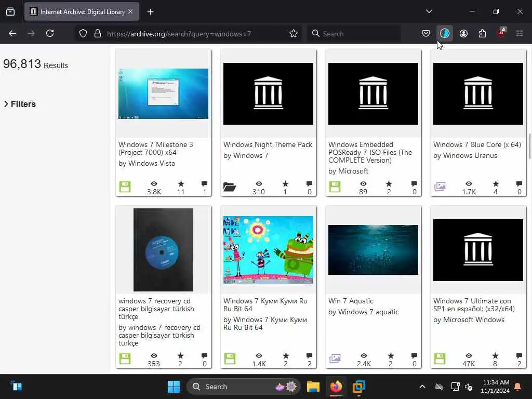Open Windows 7 Milestone 3 (Project 7000) x64 title
Image resolution: width=532 pixels, height=399 pixels.
156,149
